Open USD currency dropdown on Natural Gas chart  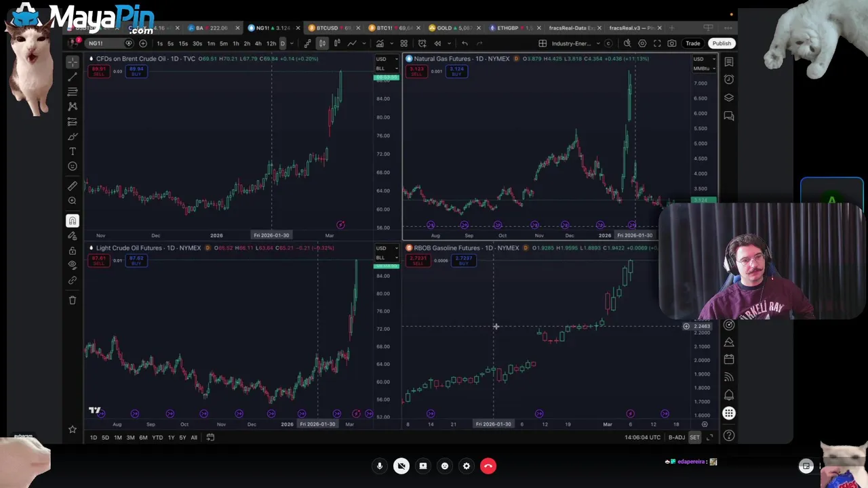[703, 59]
